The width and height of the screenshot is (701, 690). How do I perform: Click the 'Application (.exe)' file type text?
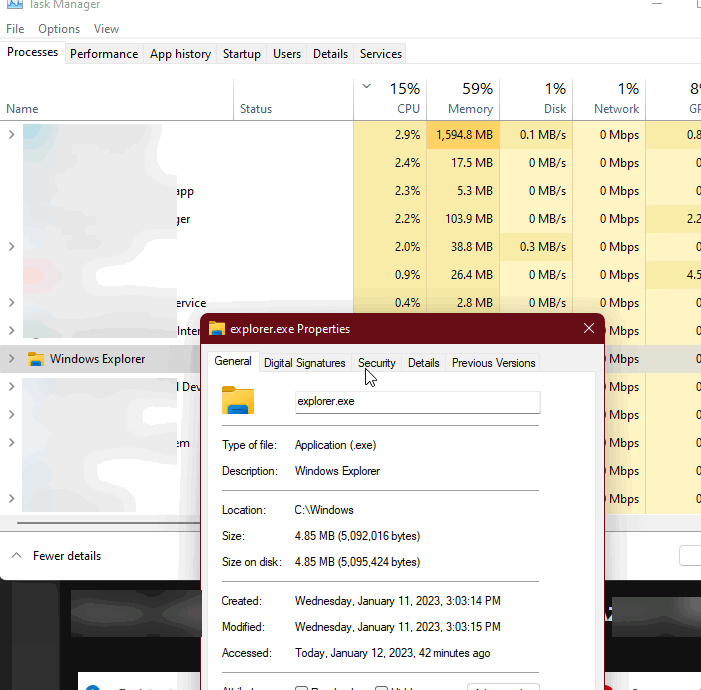(x=335, y=445)
